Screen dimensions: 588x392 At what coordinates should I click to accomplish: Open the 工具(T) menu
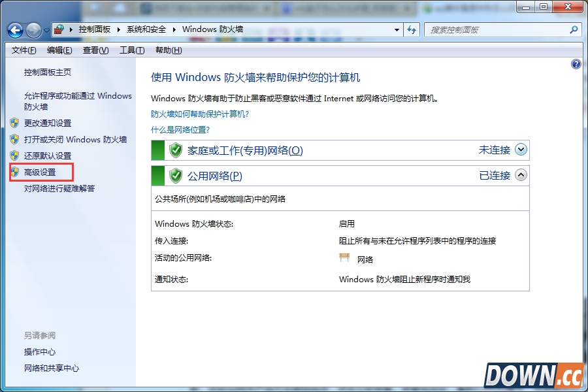[x=131, y=50]
